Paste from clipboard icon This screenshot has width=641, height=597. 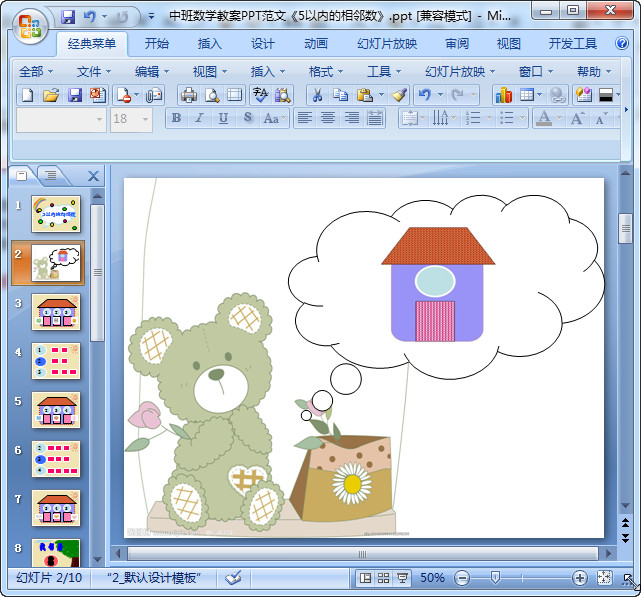click(365, 95)
